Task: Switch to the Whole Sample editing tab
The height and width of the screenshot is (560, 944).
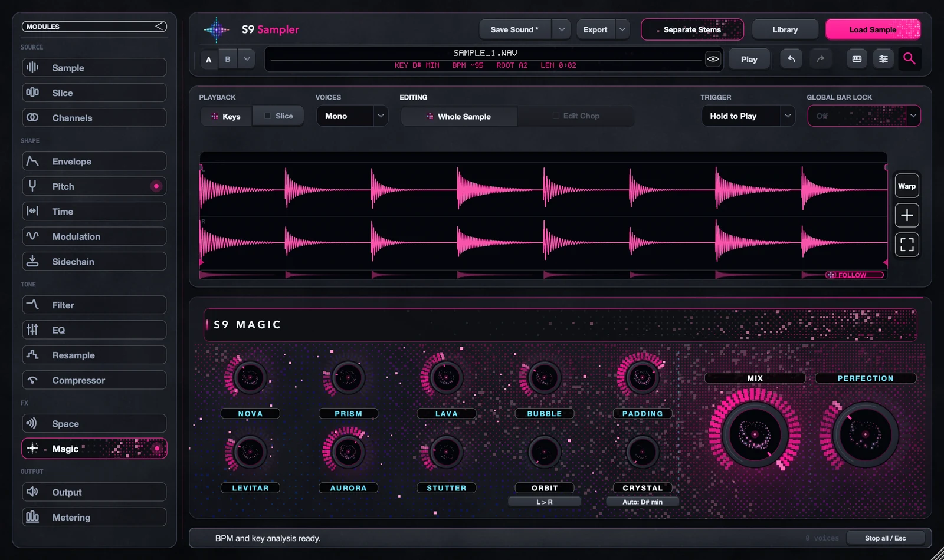Action: 459,116
